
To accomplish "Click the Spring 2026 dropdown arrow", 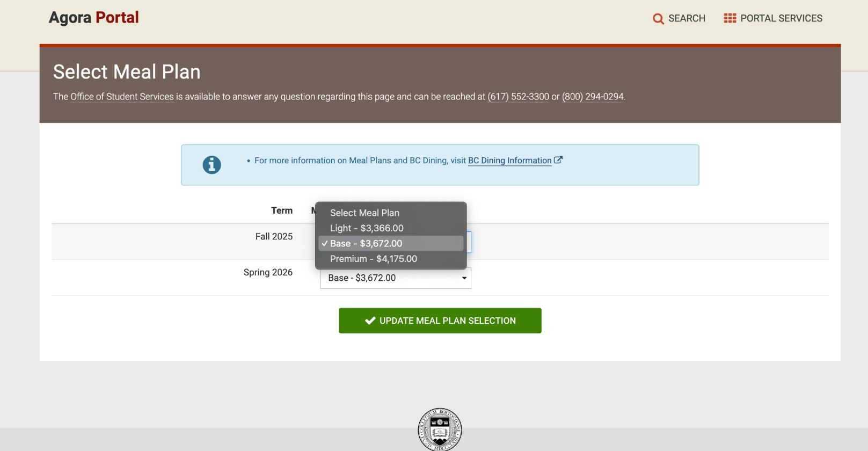I will coord(464,278).
